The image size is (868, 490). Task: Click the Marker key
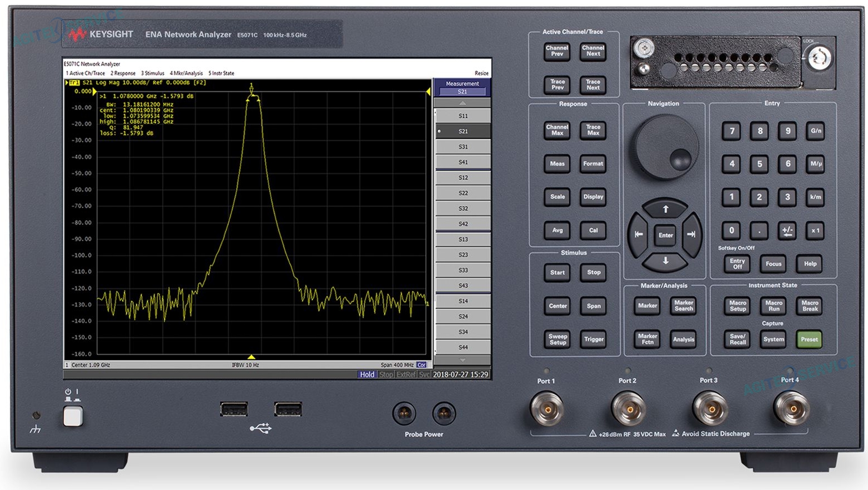[x=647, y=306]
